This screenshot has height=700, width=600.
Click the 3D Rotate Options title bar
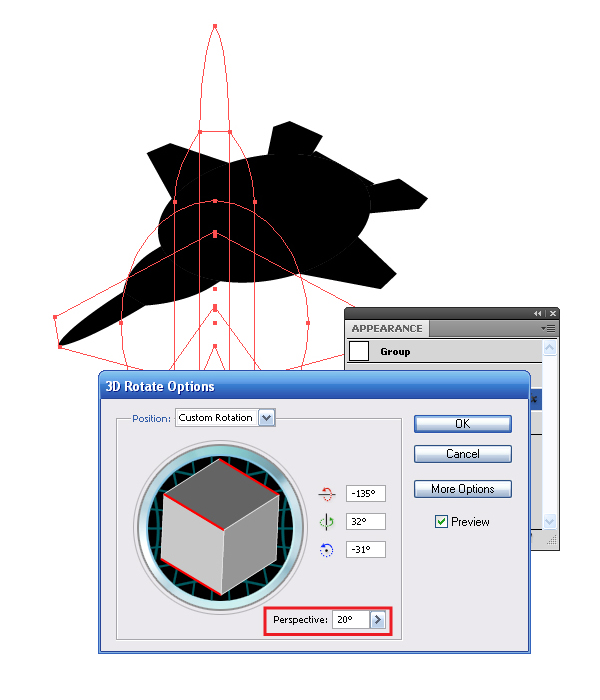314,386
